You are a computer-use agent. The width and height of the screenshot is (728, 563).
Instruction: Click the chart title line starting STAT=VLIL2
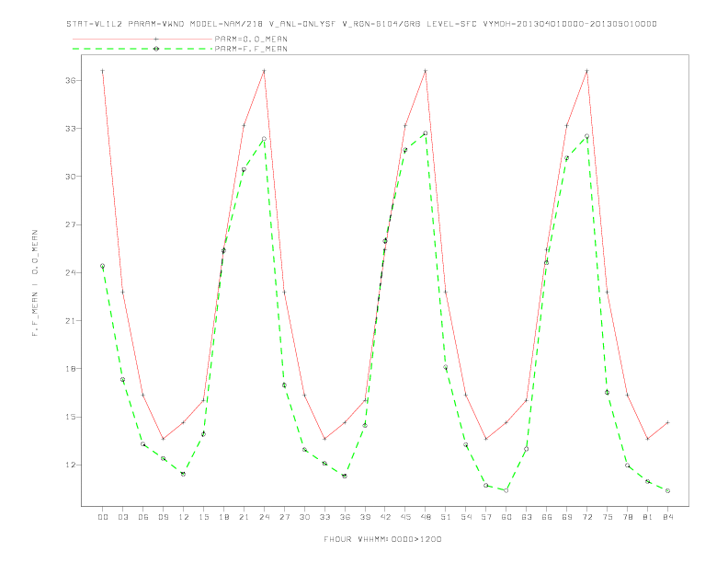[361, 24]
